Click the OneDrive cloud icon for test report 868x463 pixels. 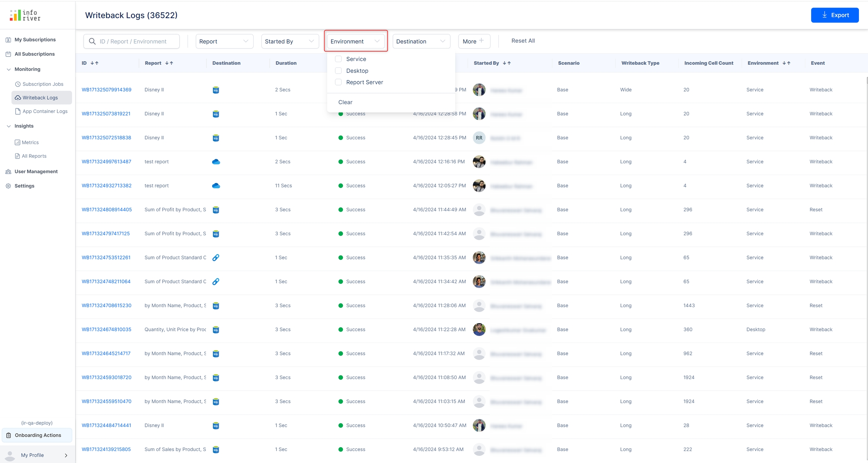[216, 162]
